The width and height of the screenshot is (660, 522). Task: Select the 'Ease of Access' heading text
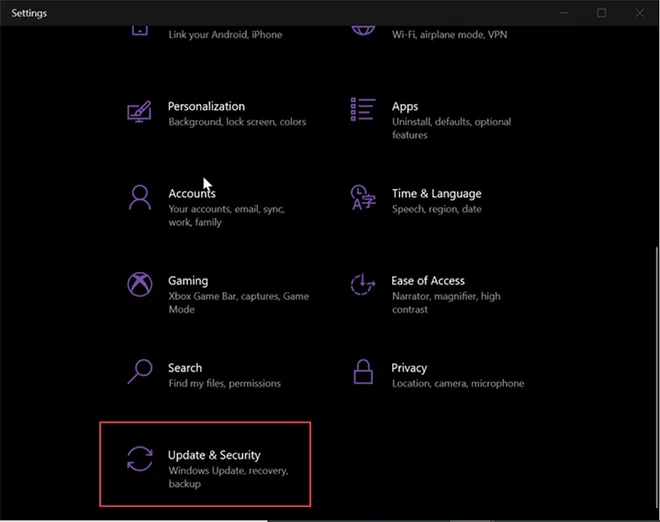(428, 281)
